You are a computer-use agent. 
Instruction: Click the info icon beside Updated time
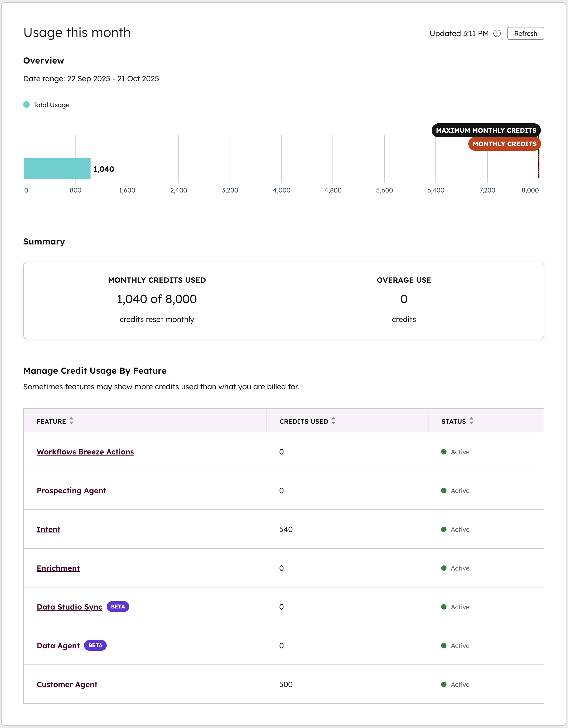coord(497,33)
